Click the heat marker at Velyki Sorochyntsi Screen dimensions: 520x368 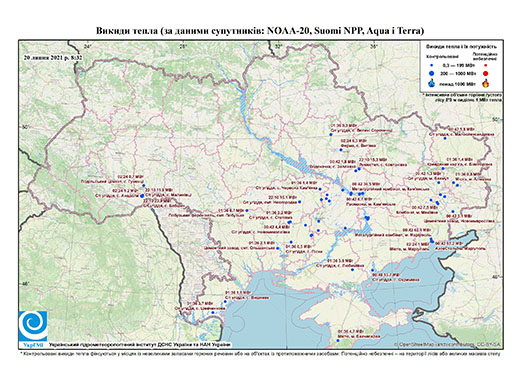(331, 135)
